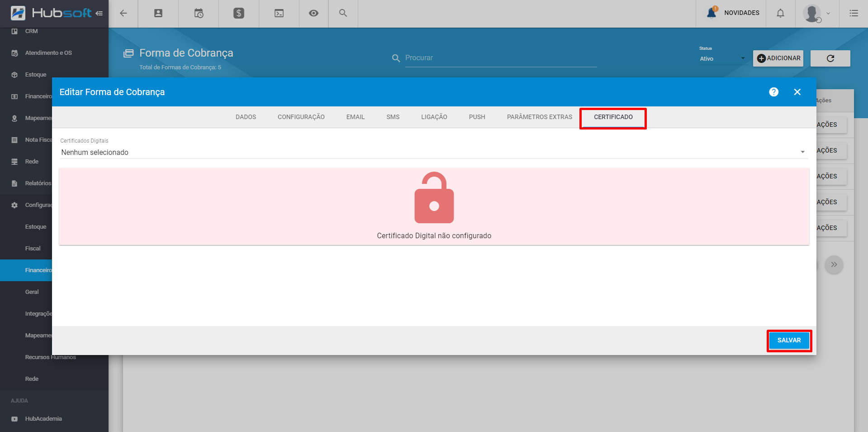Open Geral under Configuração
This screenshot has height=432, width=868.
coord(32,292)
